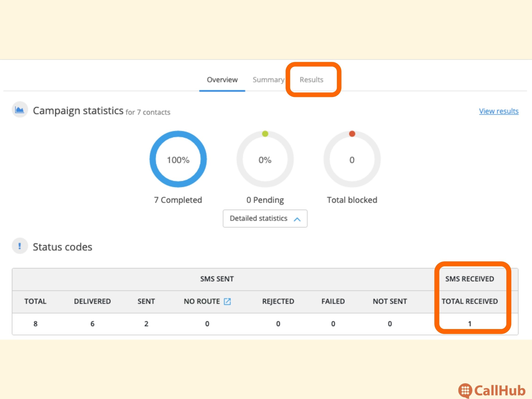The image size is (532, 399).
Task: Click the 'Status codes' heading
Action: click(x=63, y=247)
